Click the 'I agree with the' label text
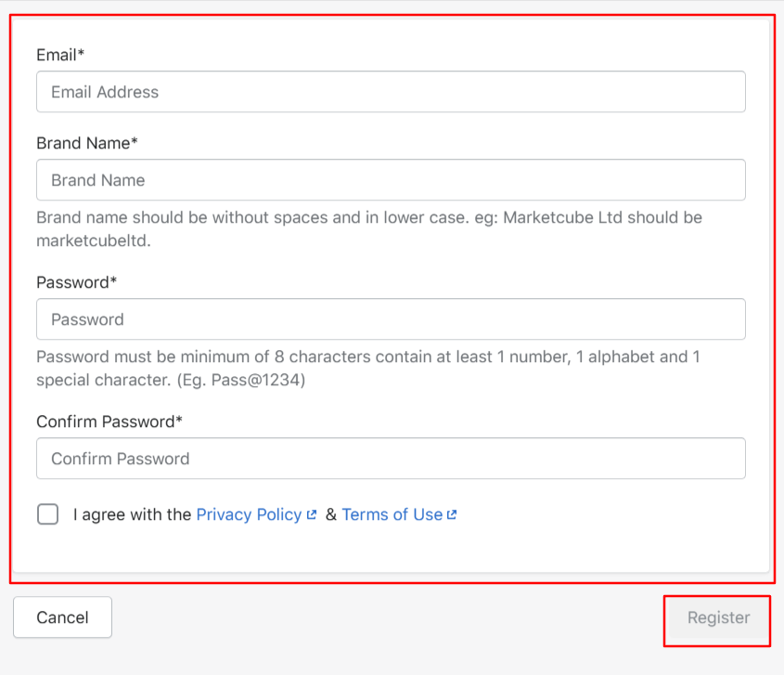The image size is (784, 675). 132,514
